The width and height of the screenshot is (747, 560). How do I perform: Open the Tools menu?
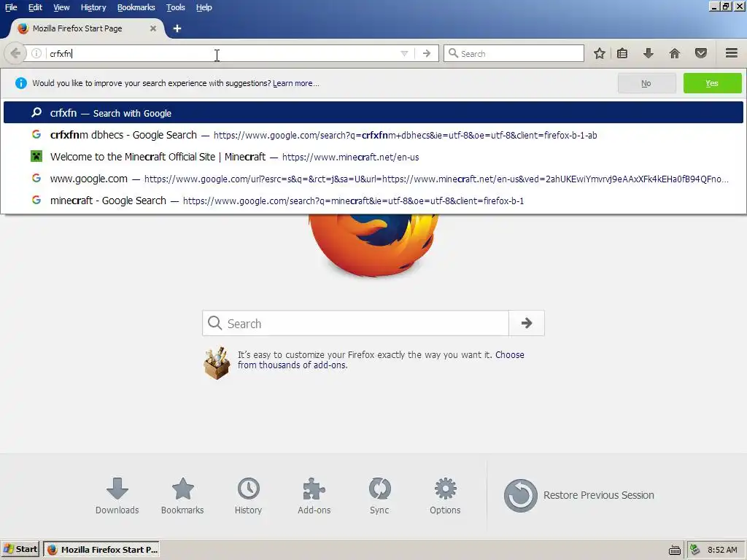pos(175,7)
